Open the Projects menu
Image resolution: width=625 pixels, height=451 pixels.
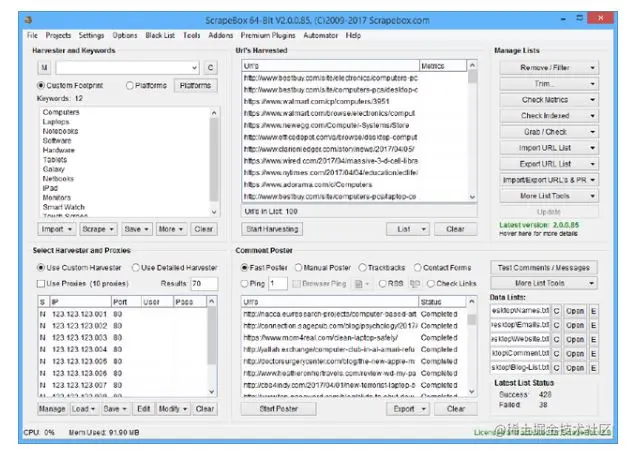pos(58,35)
